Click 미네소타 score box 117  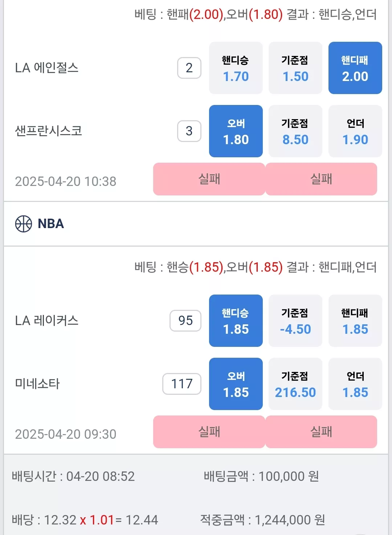182,384
